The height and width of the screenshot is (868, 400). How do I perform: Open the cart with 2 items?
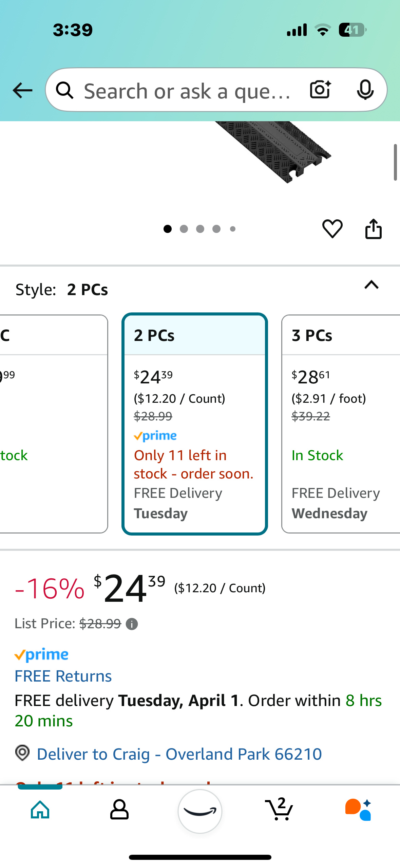click(x=279, y=810)
